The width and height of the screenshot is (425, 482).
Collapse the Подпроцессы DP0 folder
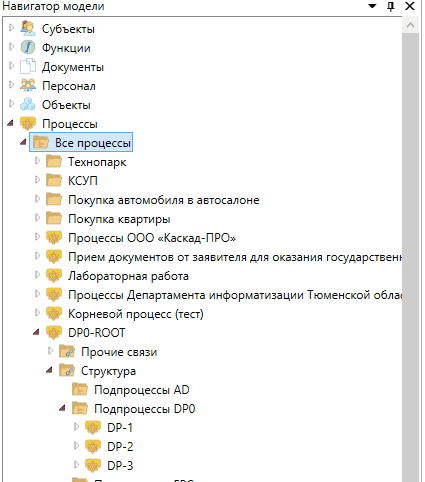click(x=62, y=408)
